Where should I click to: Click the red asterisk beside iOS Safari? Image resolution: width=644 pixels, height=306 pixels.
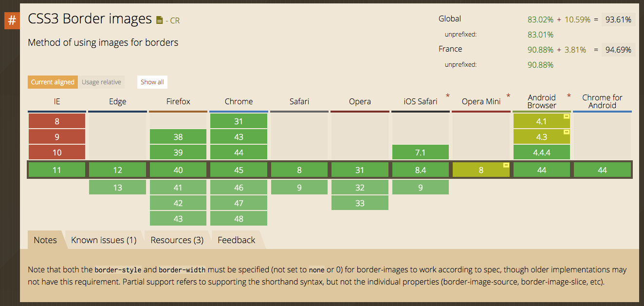447,96
